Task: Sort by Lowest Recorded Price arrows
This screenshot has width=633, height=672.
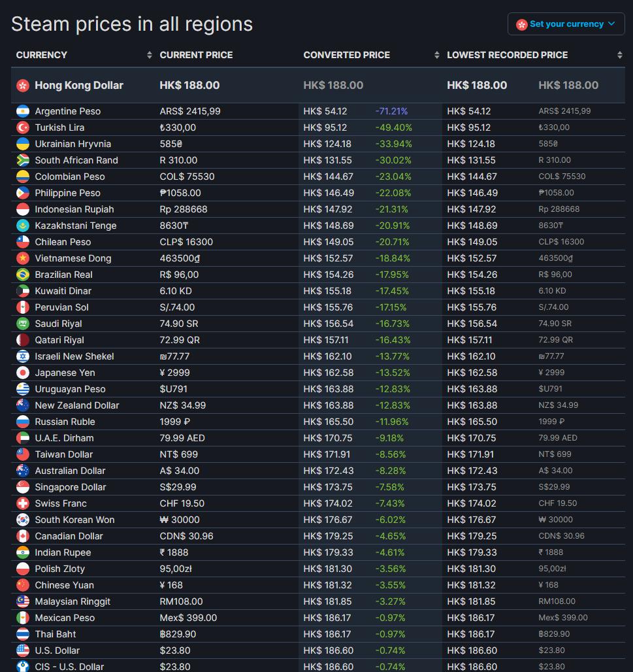Action: 620,55
